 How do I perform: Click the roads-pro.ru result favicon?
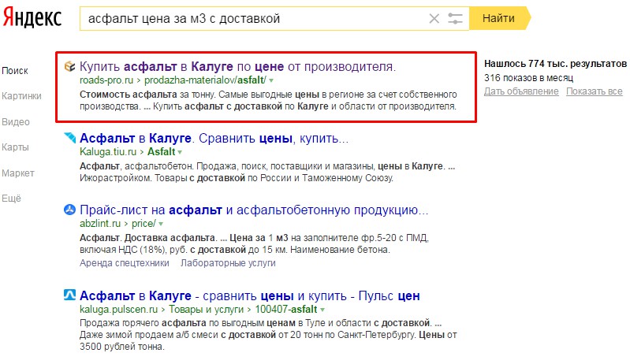click(x=70, y=66)
